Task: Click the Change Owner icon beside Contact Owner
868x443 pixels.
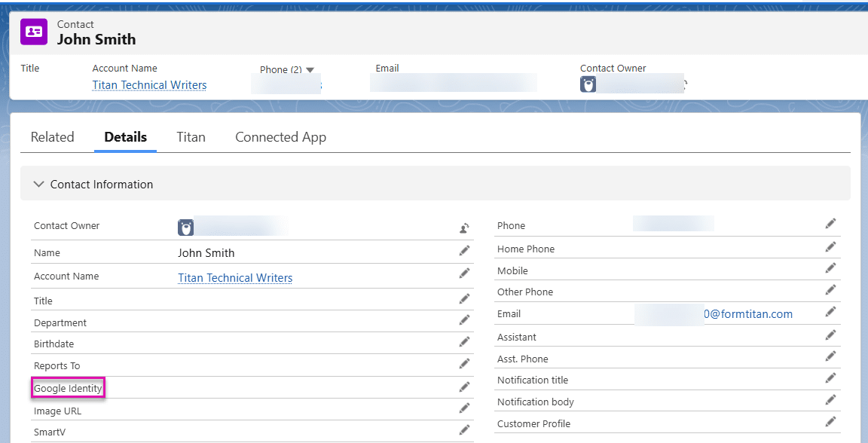Action: click(x=465, y=228)
